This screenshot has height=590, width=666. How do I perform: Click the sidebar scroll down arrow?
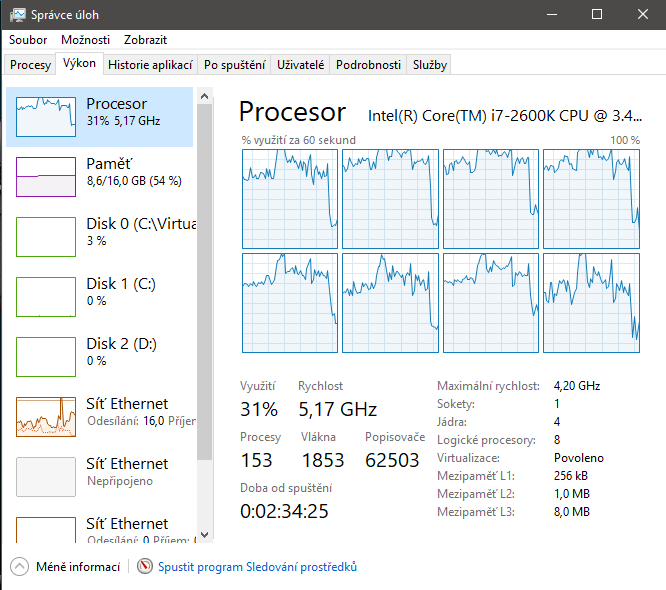205,535
